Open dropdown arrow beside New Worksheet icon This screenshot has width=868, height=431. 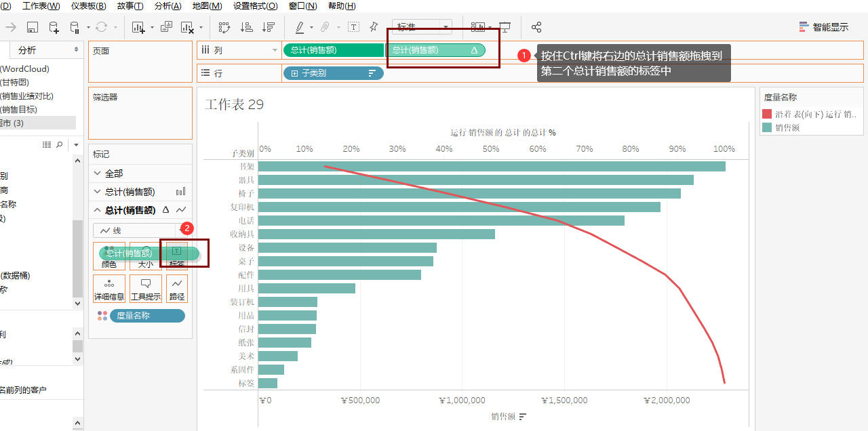(x=152, y=28)
